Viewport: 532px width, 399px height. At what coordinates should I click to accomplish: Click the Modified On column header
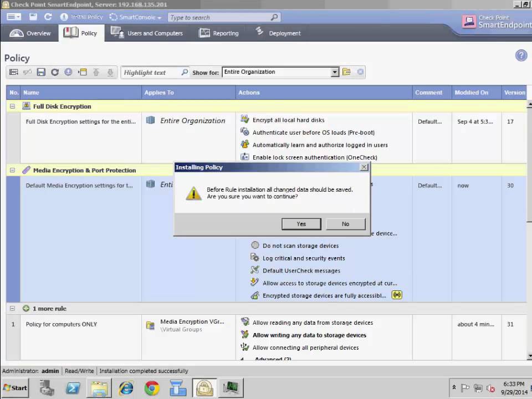(x=477, y=93)
